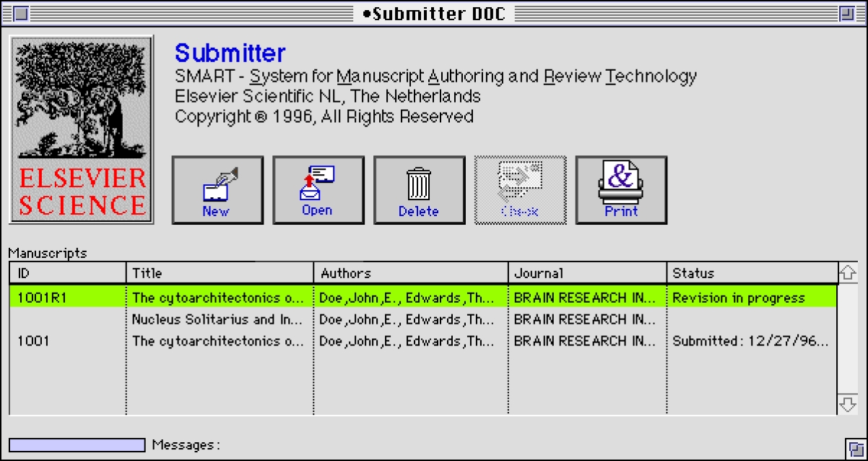Select the Nucleus Solitarius manuscript row
This screenshot has height=461, width=868.
coord(217,319)
